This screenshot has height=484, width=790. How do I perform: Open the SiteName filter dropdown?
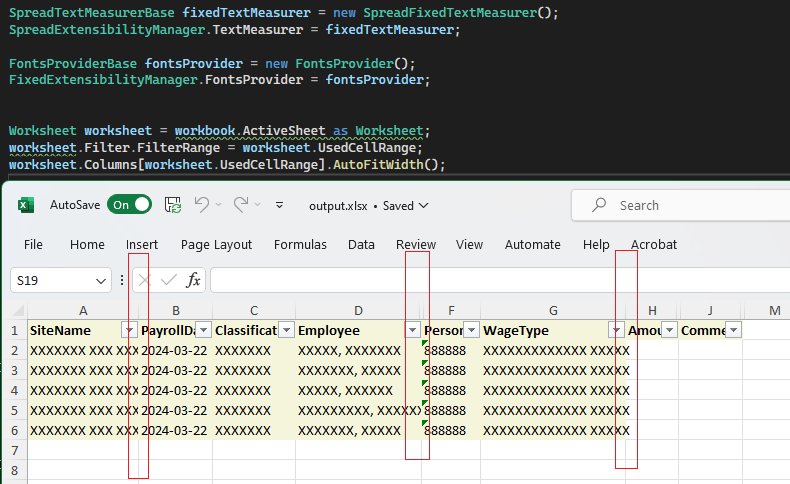[129, 330]
